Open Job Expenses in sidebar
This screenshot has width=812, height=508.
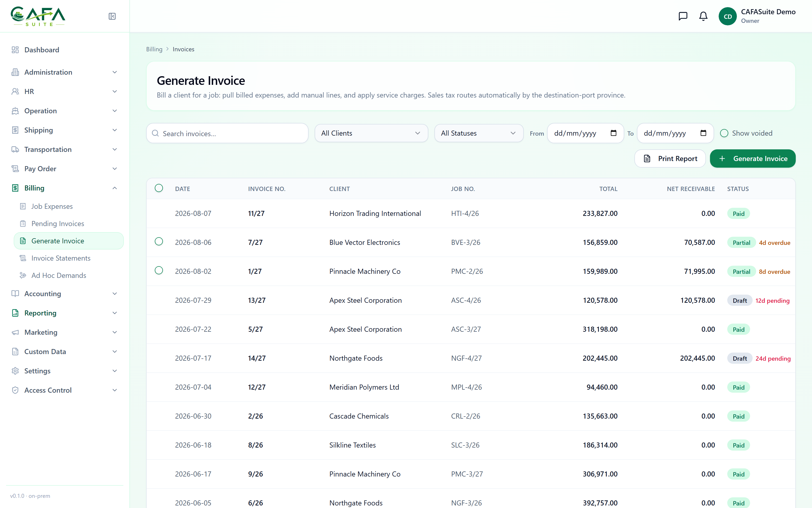point(69,206)
